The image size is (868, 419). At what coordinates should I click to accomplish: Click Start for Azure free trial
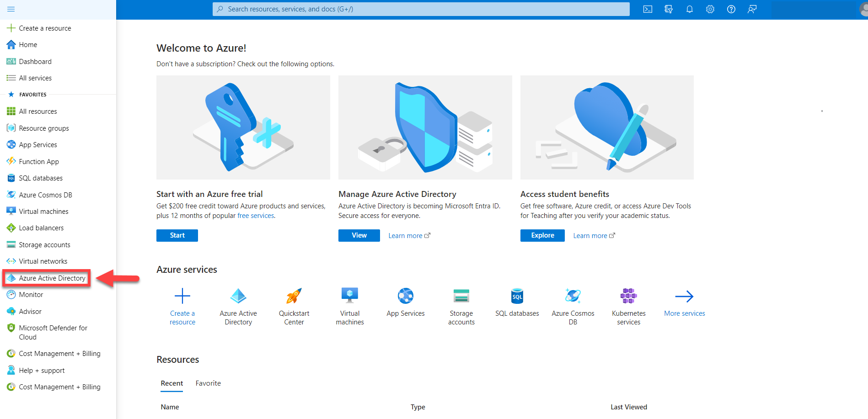(177, 235)
